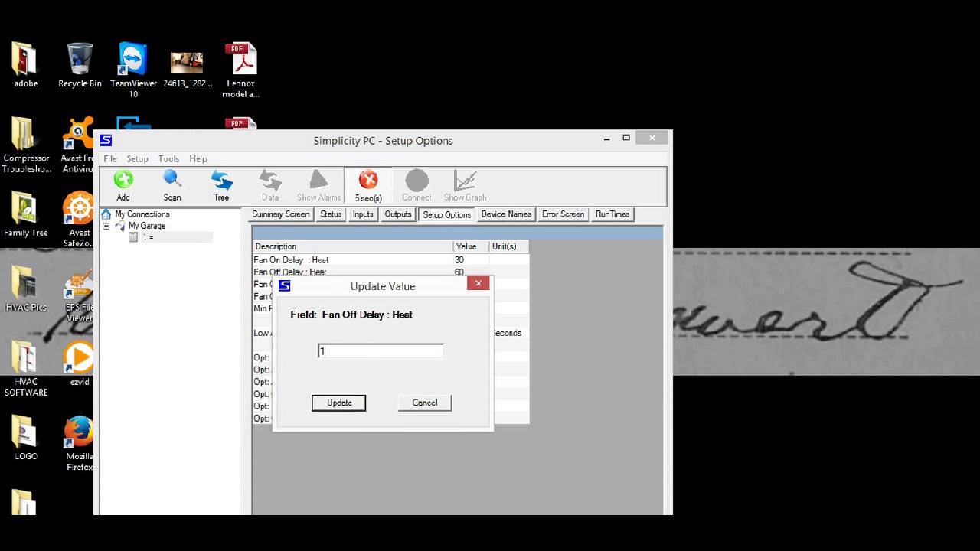Image resolution: width=980 pixels, height=551 pixels.
Task: Click the value input field
Action: tap(381, 350)
